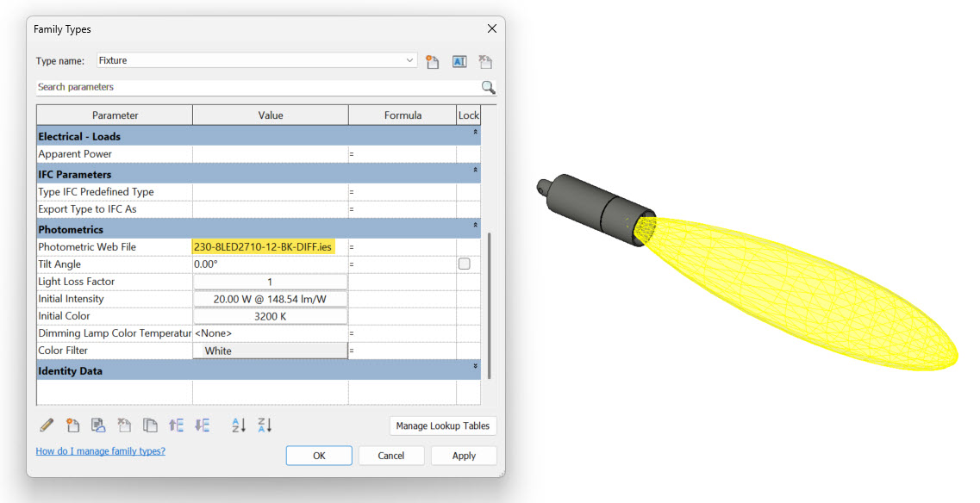The width and height of the screenshot is (980, 503).
Task: Toggle the Tilt Angle lock checkbox
Action: click(x=465, y=264)
